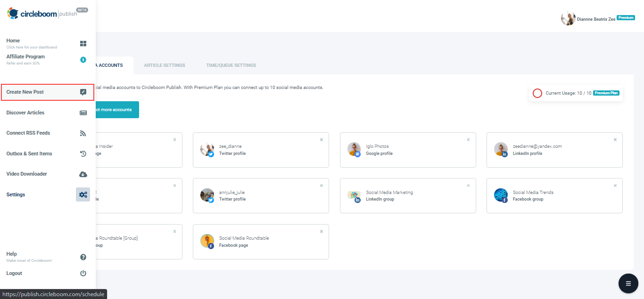Remove the annjulie_julie Twitter account

(322, 186)
